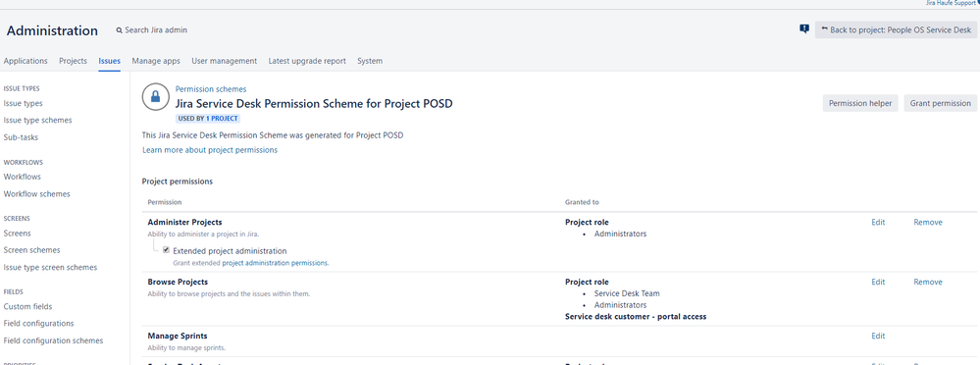Open Workflow schemes in the sidebar
The image size is (980, 365).
(x=37, y=193)
